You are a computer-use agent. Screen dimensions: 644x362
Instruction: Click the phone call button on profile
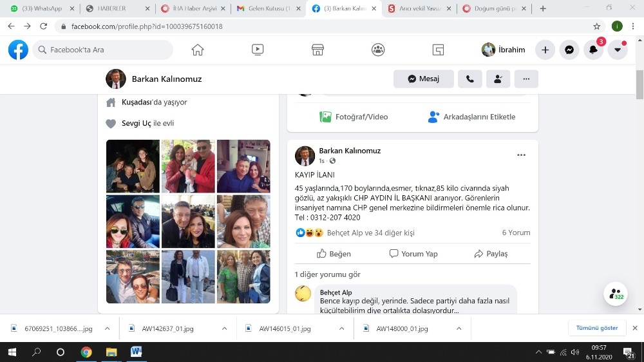click(x=469, y=79)
